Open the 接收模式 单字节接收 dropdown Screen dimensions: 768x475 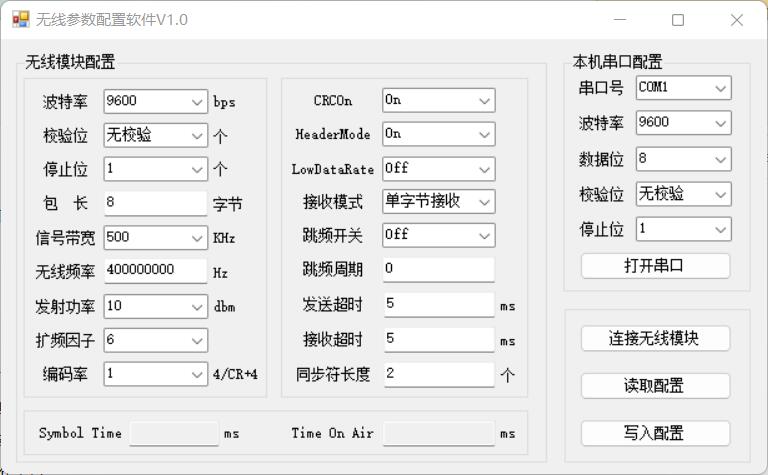point(438,201)
